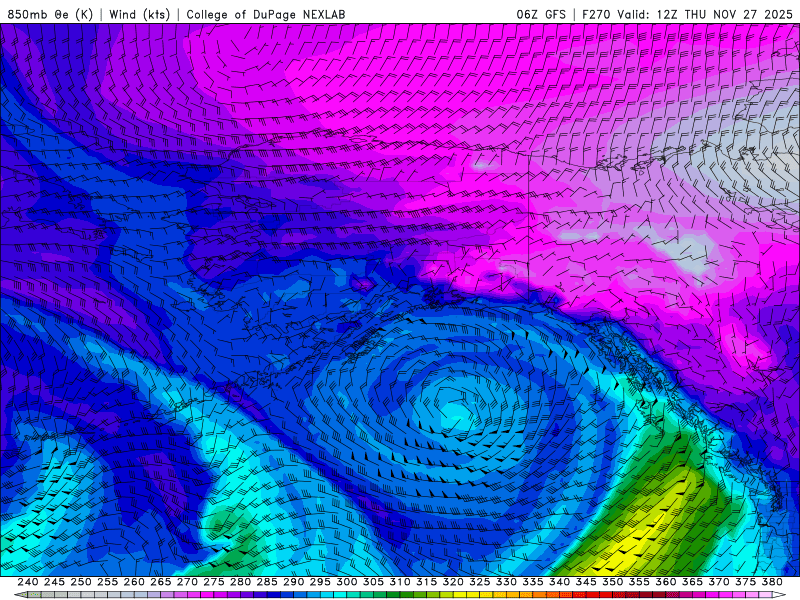Click the 370 scale number
Viewport: 800px width, 600px height.
(x=718, y=582)
